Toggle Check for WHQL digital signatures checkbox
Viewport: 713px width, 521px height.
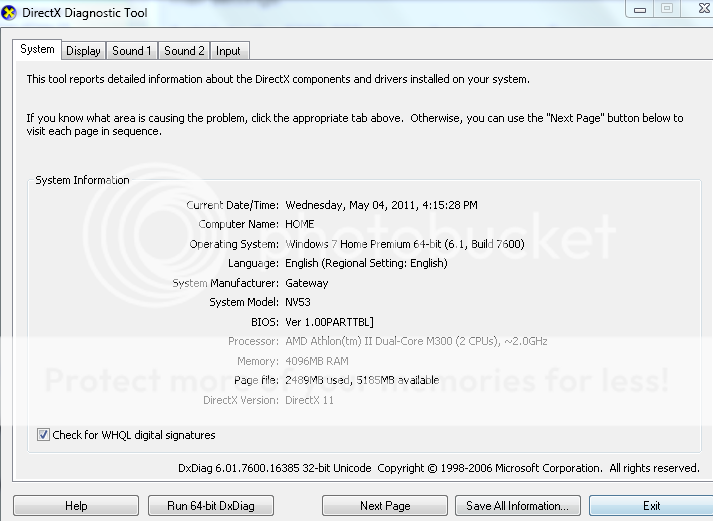click(43, 435)
